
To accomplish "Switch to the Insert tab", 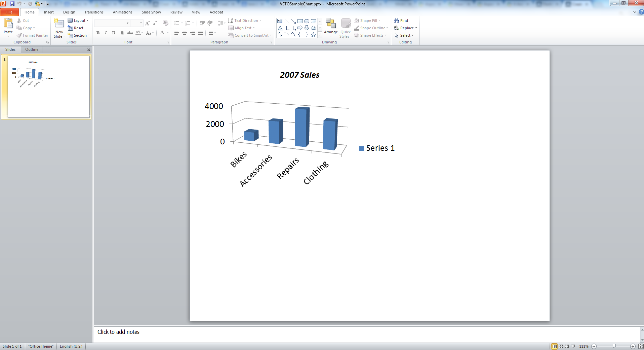I will click(49, 12).
